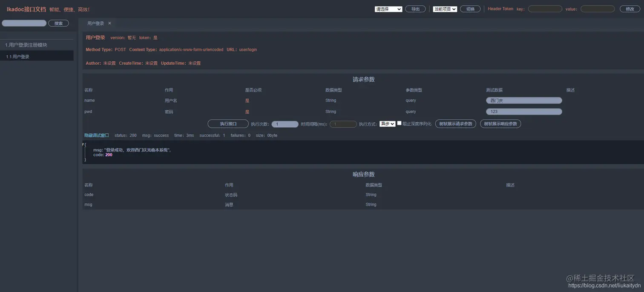Click the 导出 export button

point(415,9)
